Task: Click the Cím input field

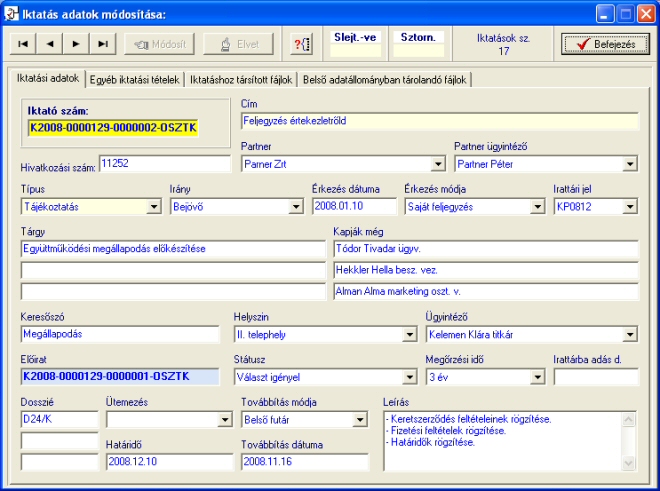Action: (440, 121)
